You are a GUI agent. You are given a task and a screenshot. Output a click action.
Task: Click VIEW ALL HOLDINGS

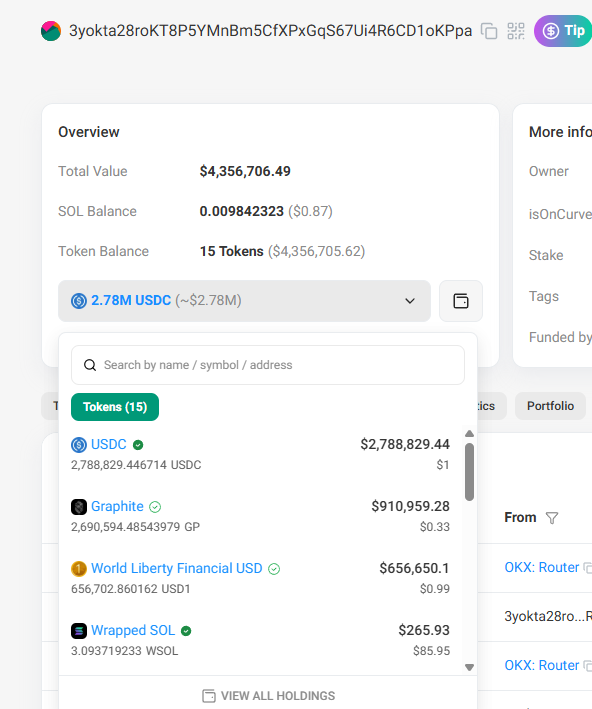pos(269,696)
